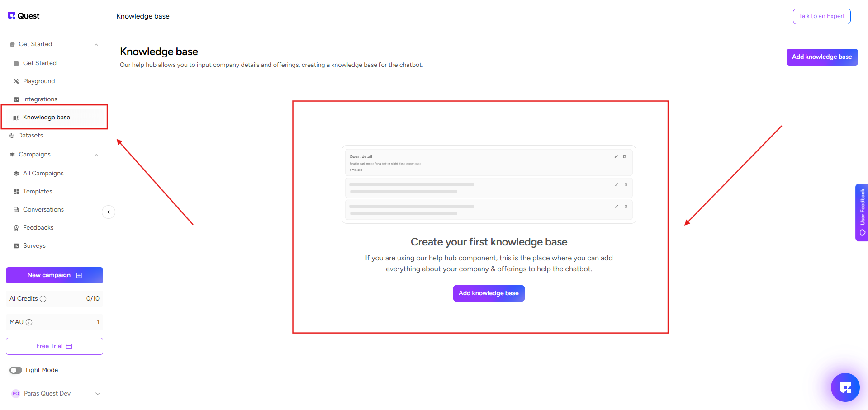This screenshot has width=868, height=410.
Task: Click the Playground icon
Action: click(16, 81)
